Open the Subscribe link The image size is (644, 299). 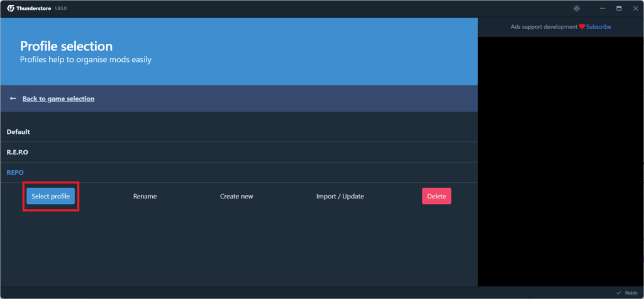click(x=599, y=26)
